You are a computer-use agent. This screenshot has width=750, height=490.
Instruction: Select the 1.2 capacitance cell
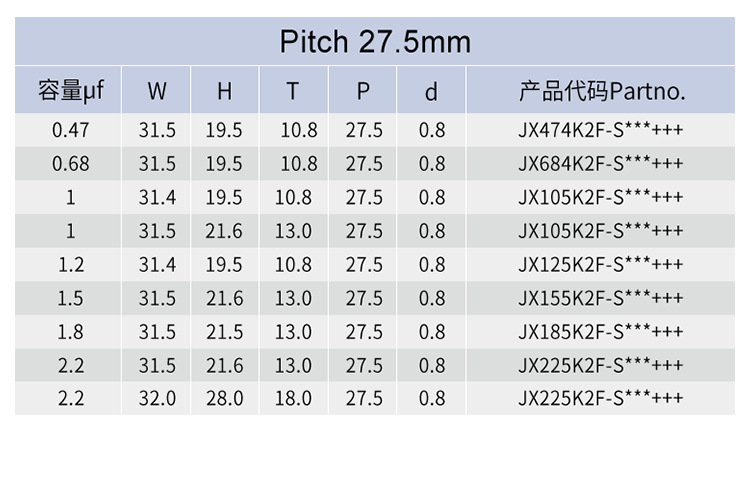pos(70,265)
